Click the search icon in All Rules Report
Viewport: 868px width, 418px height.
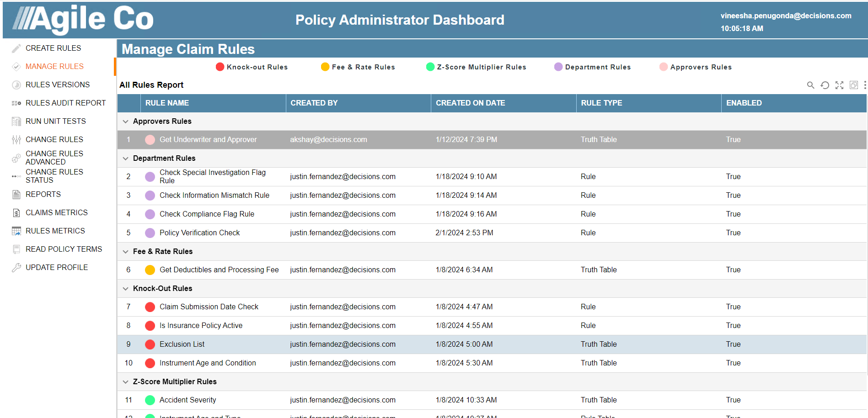tap(810, 85)
